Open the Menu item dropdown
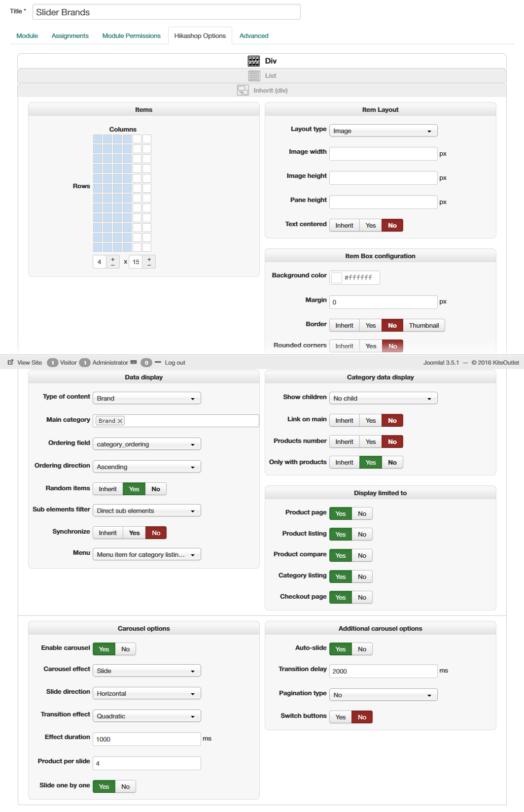The image size is (524, 812). click(x=147, y=554)
